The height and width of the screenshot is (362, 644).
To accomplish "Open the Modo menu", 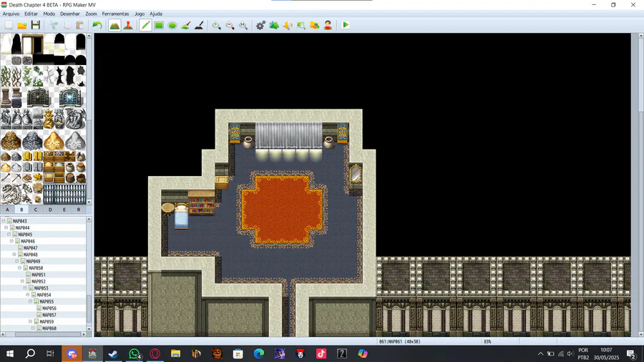I will pos(49,14).
